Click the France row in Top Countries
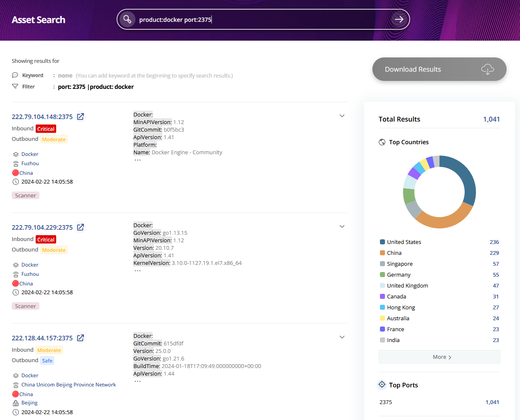This screenshot has height=420, width=520. point(439,329)
